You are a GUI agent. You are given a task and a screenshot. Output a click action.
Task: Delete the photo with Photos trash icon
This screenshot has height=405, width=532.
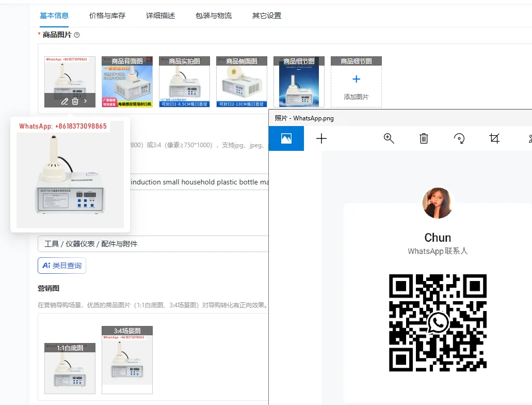tap(424, 138)
